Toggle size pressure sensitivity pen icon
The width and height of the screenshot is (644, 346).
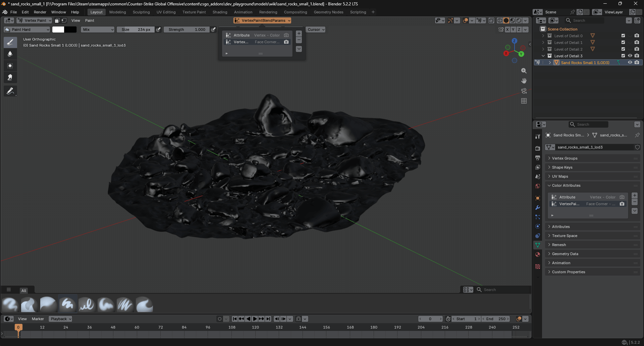[158, 30]
